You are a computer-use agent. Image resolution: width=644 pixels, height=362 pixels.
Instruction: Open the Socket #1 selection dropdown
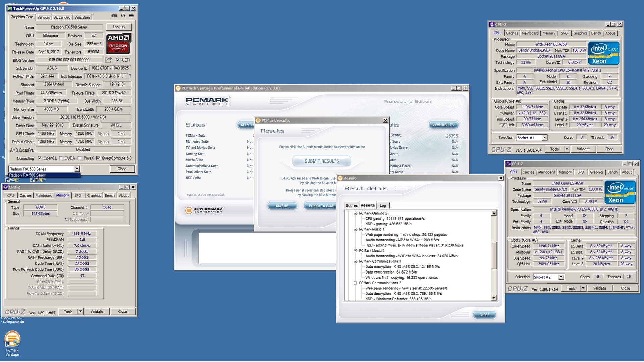[544, 138]
